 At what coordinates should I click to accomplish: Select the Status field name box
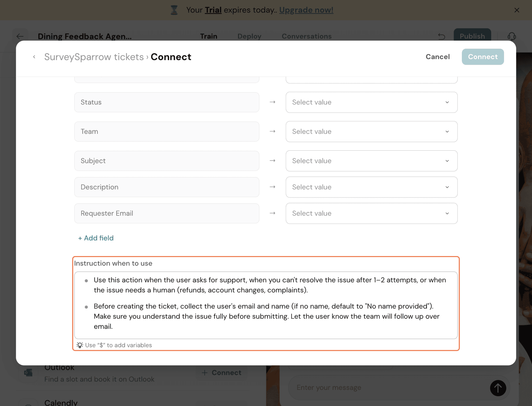pyautogui.click(x=167, y=102)
